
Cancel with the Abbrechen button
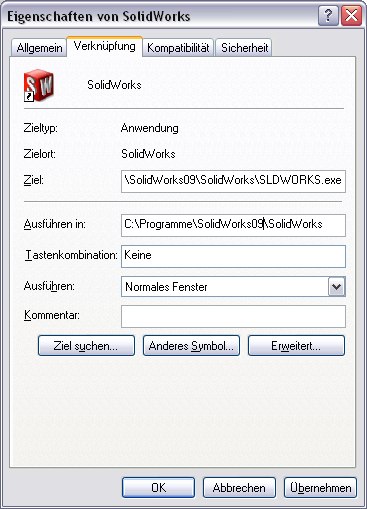239,488
